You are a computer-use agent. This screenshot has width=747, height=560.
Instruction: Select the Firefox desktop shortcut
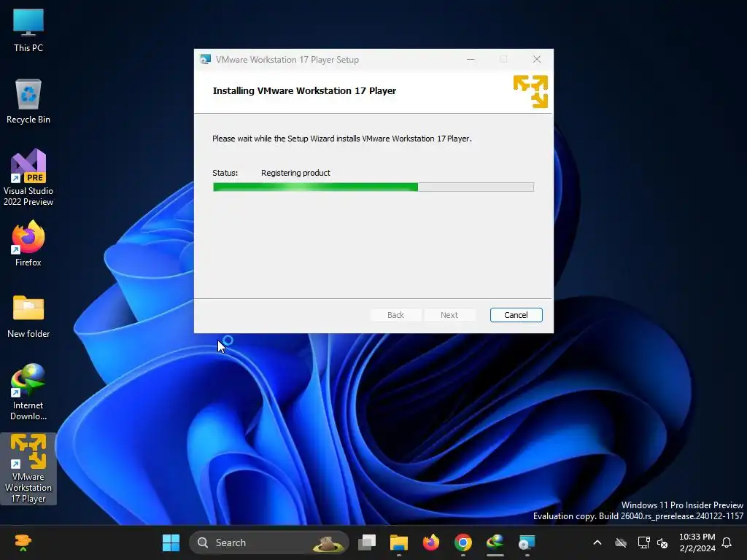pyautogui.click(x=28, y=244)
